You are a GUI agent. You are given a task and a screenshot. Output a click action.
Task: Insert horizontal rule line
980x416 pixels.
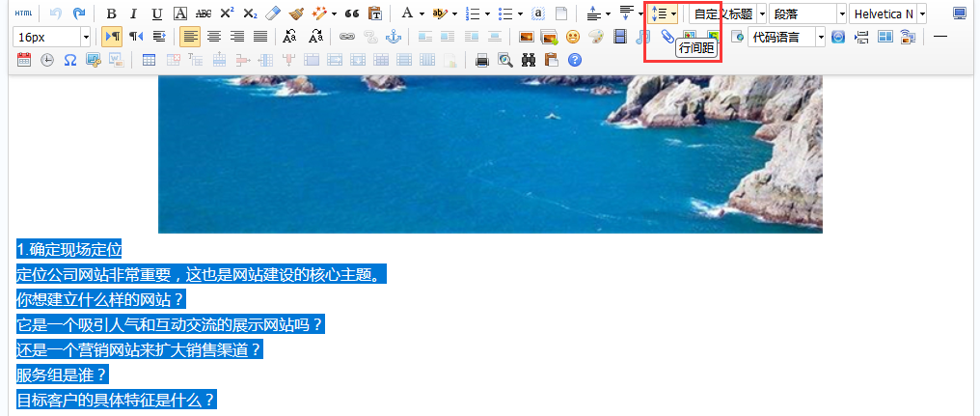pos(940,37)
